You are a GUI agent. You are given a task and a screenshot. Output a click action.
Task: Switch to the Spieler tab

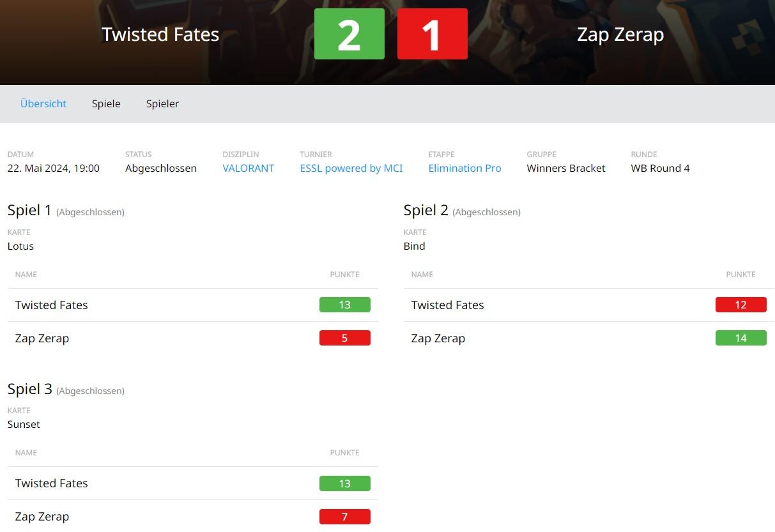coord(162,103)
